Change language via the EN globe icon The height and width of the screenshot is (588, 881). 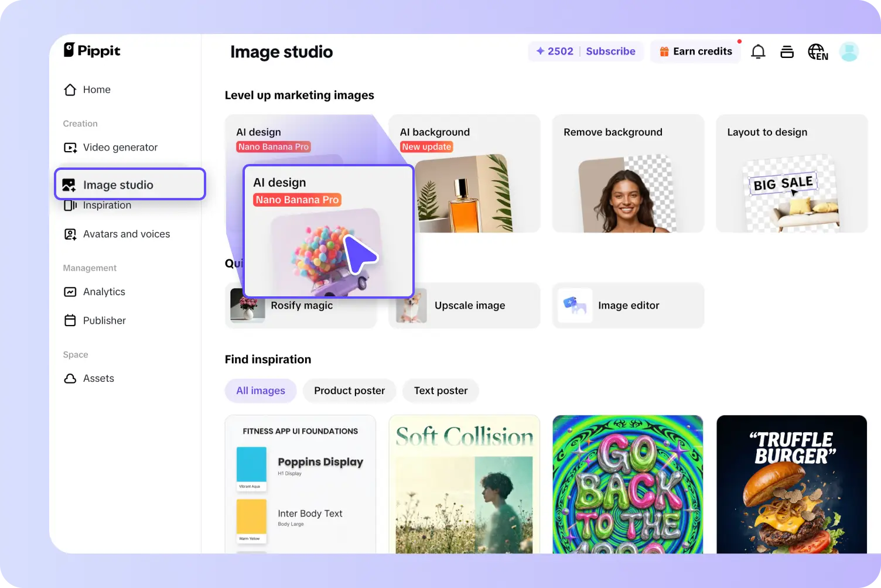pyautogui.click(x=818, y=52)
